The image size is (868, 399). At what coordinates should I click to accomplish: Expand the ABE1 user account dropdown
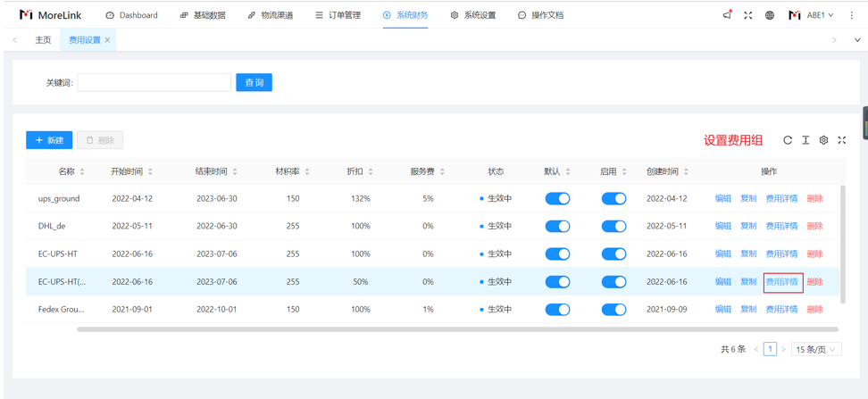[x=812, y=15]
